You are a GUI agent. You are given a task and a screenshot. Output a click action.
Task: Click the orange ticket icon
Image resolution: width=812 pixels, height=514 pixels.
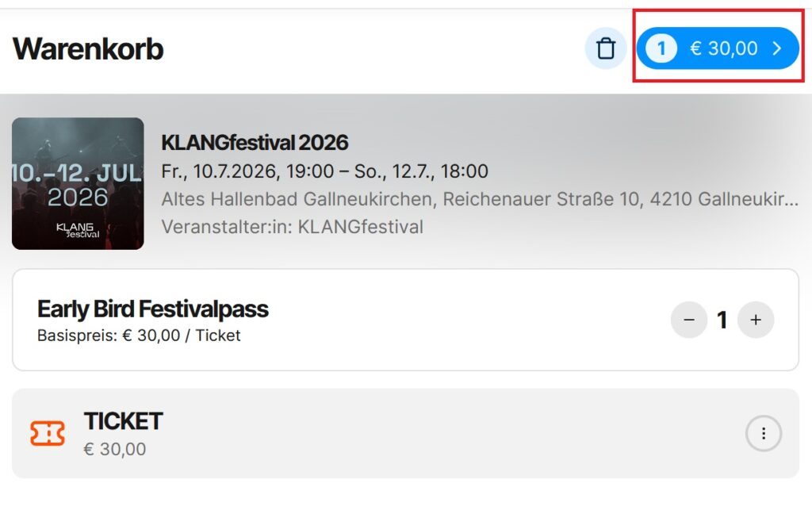point(47,433)
